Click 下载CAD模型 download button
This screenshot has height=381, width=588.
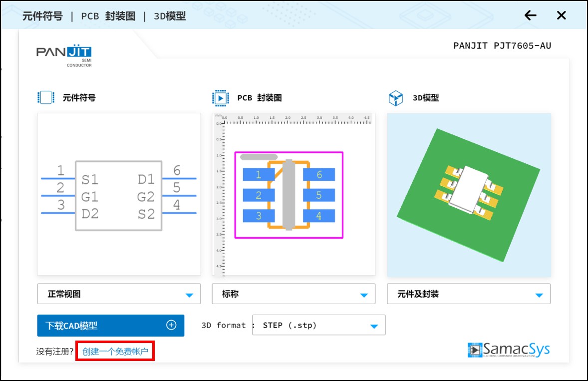111,326
